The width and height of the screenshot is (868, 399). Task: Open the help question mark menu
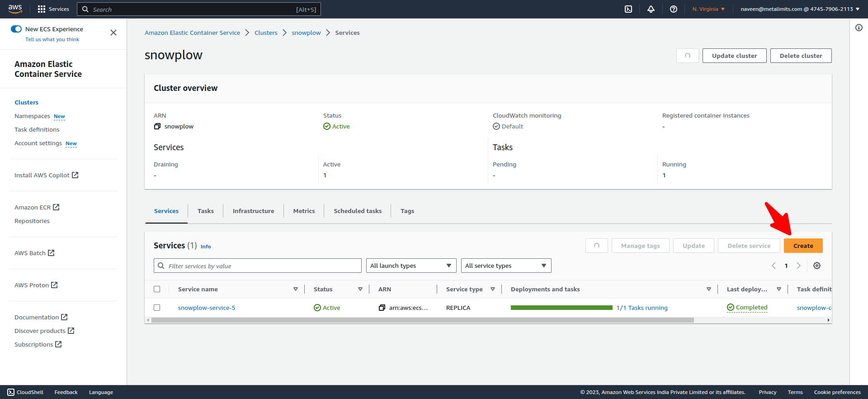(x=674, y=9)
